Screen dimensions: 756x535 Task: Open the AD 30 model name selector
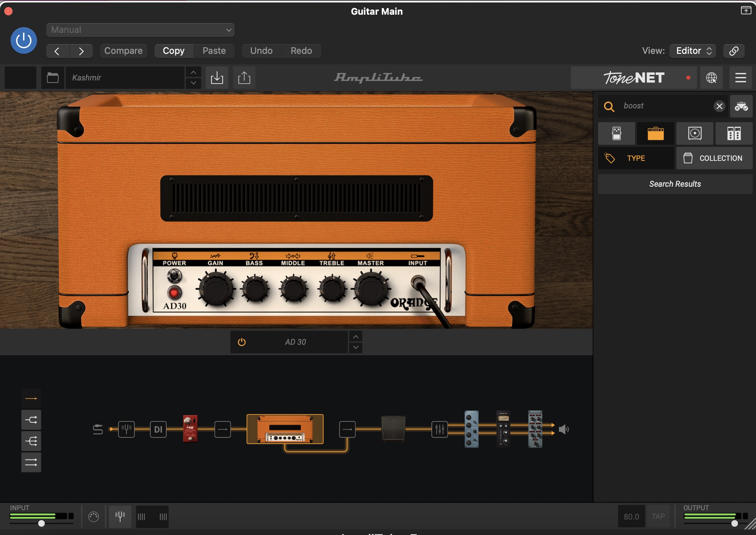(x=295, y=342)
